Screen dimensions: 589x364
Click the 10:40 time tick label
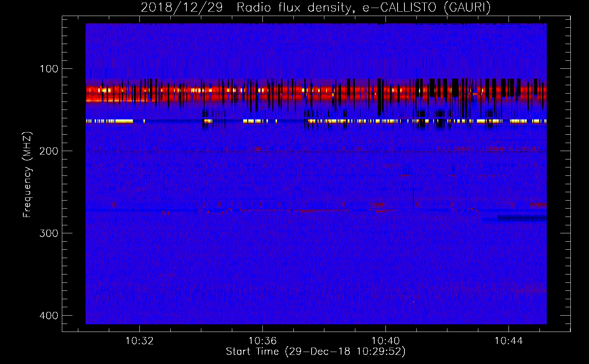point(386,341)
